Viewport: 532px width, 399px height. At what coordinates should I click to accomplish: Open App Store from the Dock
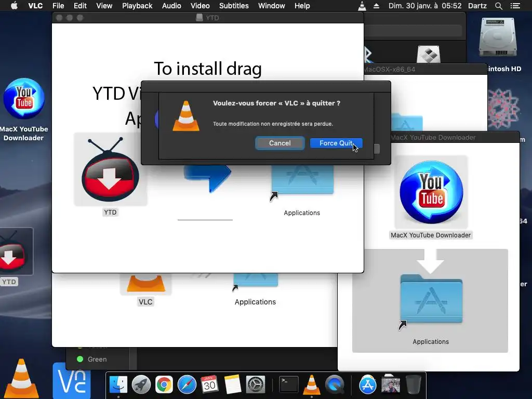(x=368, y=385)
